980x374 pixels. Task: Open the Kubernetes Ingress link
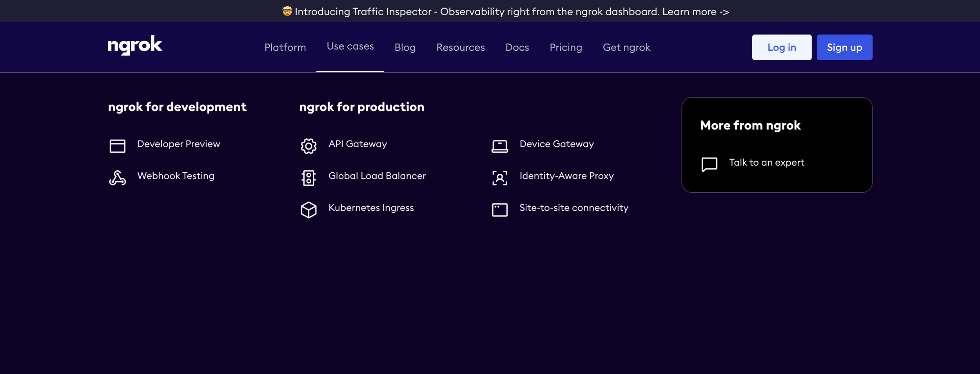(x=371, y=208)
